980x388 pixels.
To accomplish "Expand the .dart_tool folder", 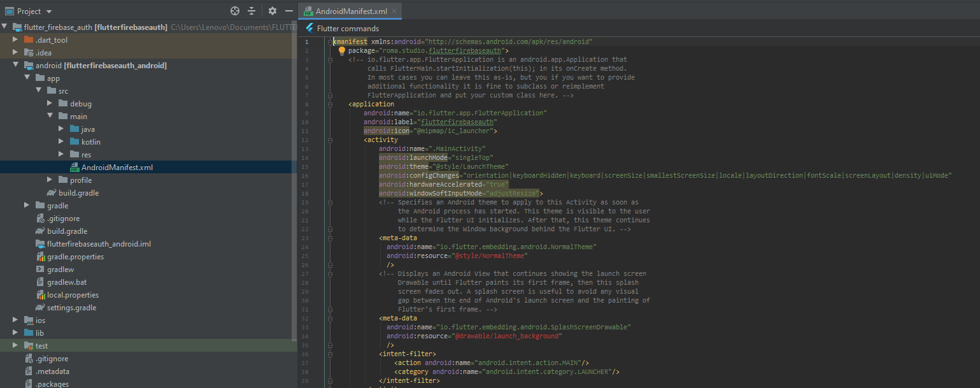I will (15, 40).
